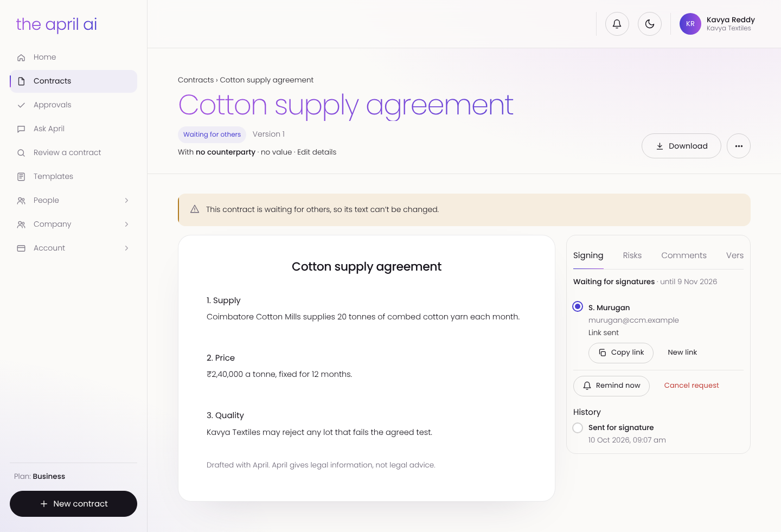
Task: Click the 2. Price clause heading
Action: pos(221,358)
